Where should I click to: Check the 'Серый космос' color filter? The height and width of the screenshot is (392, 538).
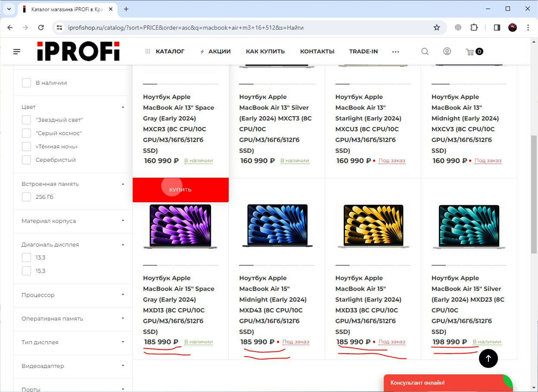pyautogui.click(x=26, y=133)
